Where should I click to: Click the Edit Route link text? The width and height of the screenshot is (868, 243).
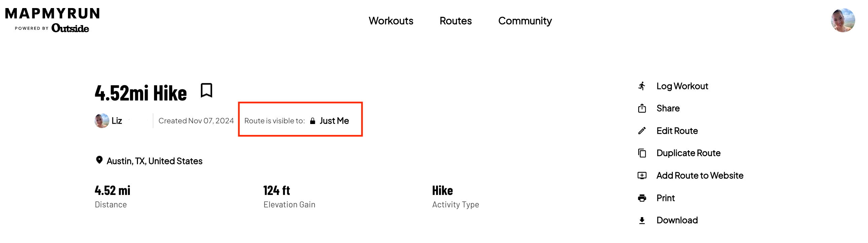(677, 131)
